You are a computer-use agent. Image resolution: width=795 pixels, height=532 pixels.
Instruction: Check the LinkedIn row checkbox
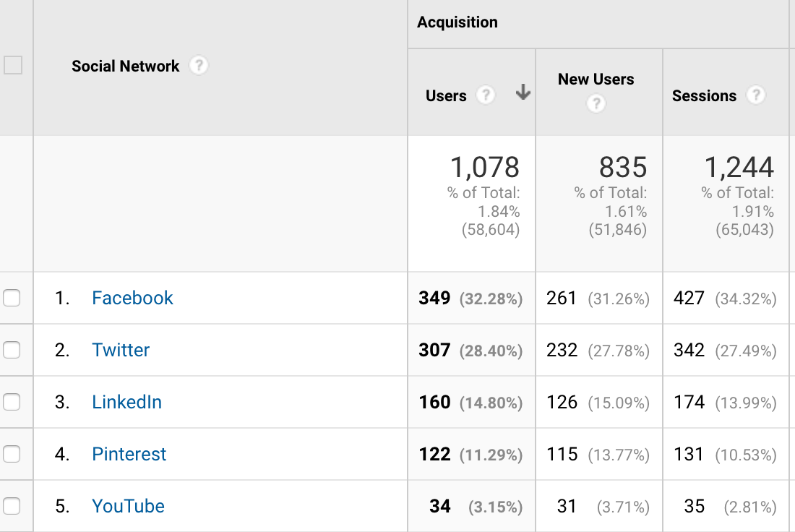pyautogui.click(x=12, y=402)
